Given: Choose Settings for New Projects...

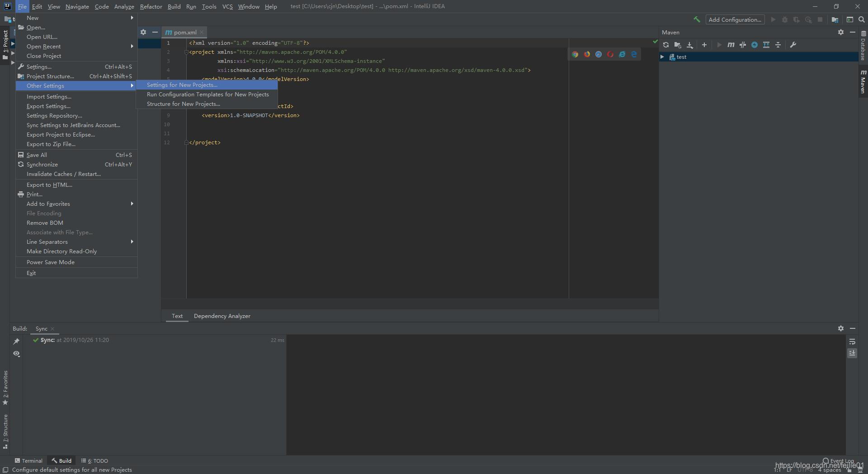Looking at the screenshot, I should tap(207, 85).
